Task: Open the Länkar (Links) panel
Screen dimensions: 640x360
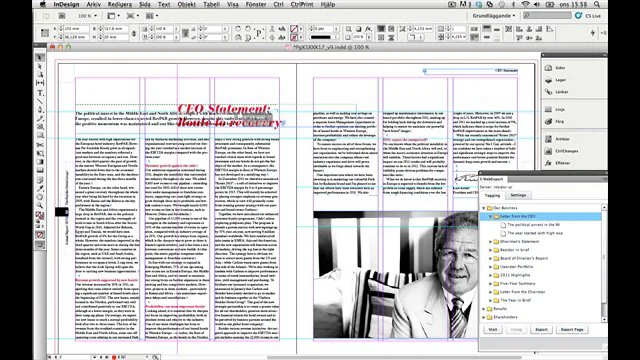Action: tap(557, 92)
